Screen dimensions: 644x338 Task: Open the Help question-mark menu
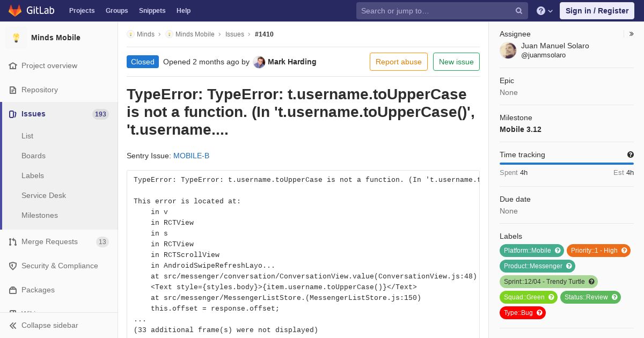pos(545,11)
